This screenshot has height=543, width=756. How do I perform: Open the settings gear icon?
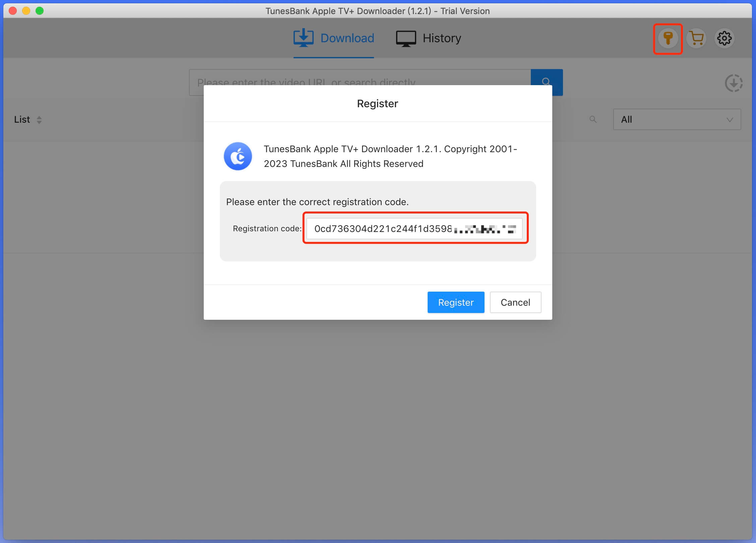pyautogui.click(x=724, y=38)
